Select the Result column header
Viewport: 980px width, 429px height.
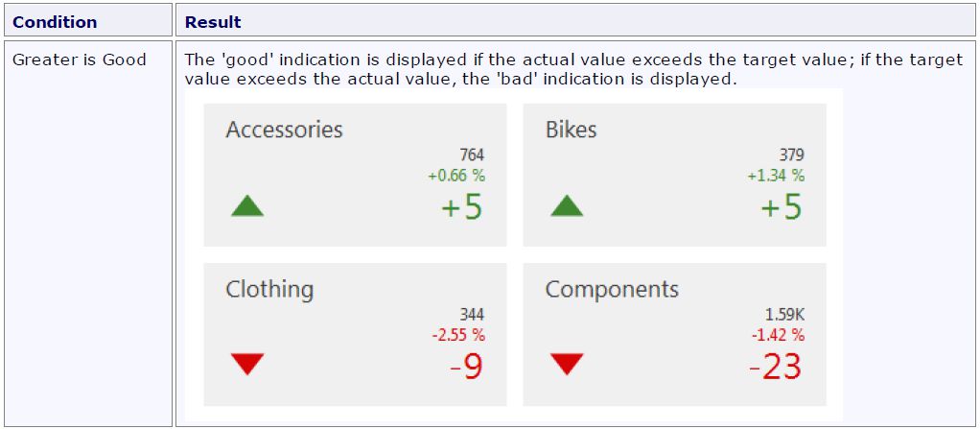click(x=213, y=21)
